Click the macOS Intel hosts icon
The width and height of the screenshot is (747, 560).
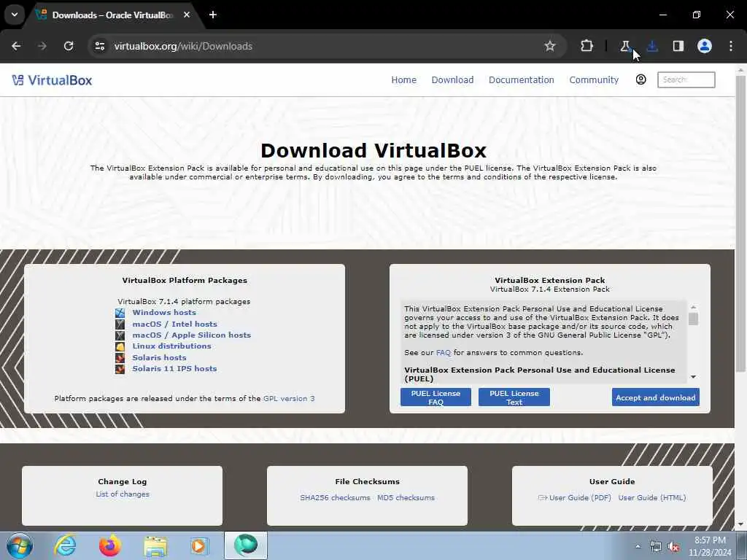pos(120,324)
